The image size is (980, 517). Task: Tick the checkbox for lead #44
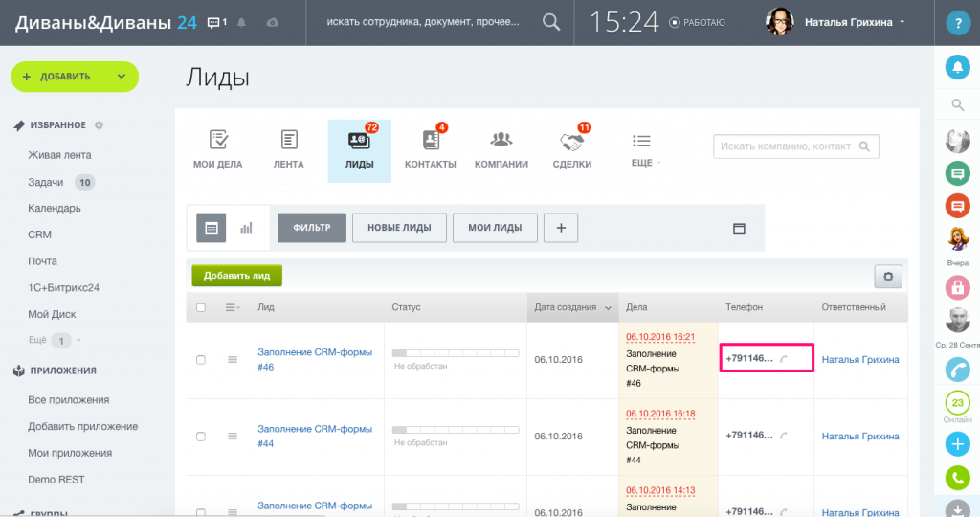click(201, 437)
